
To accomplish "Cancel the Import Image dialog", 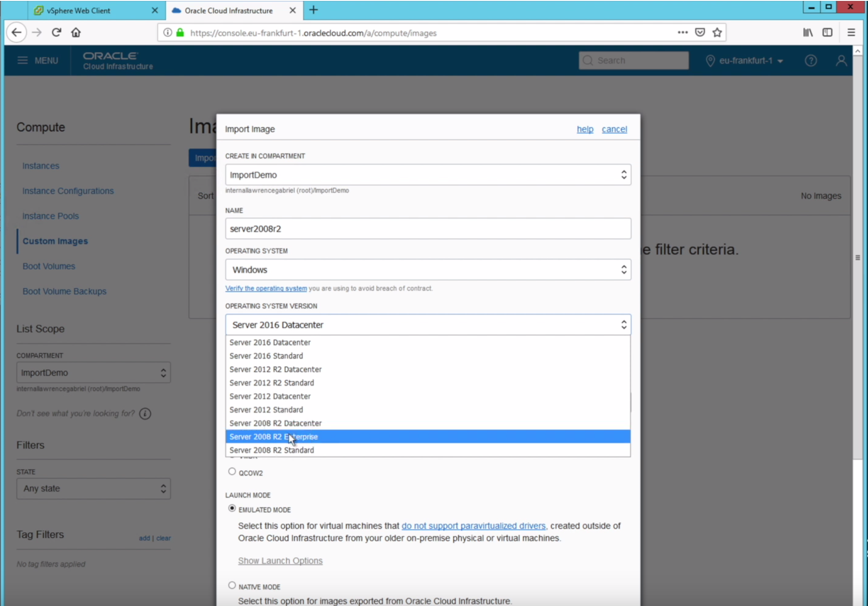I will click(x=614, y=129).
